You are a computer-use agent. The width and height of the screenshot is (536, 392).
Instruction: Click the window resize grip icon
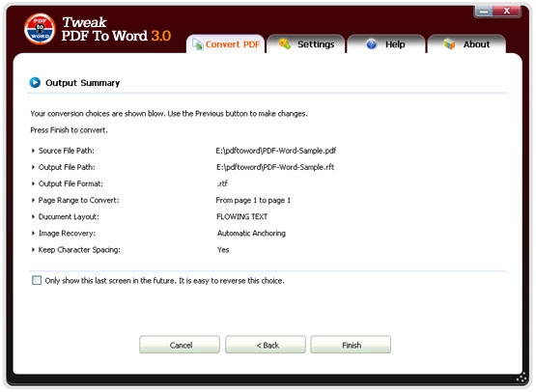click(522, 378)
